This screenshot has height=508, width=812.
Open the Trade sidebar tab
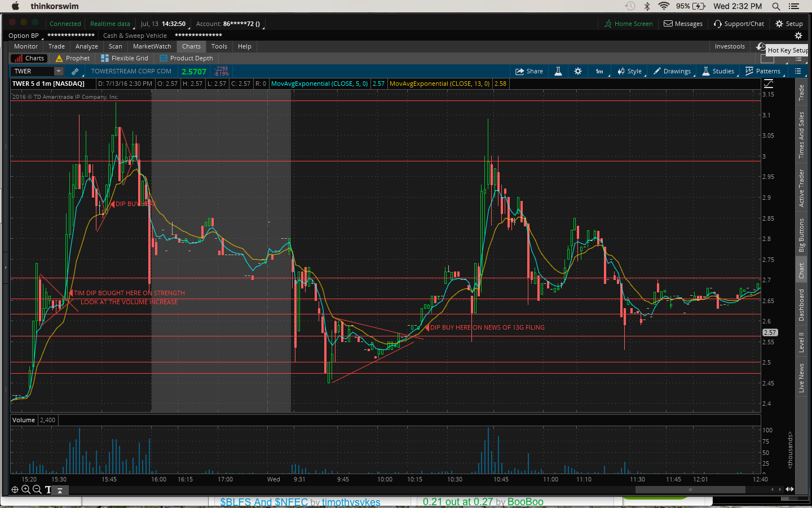pos(801,93)
